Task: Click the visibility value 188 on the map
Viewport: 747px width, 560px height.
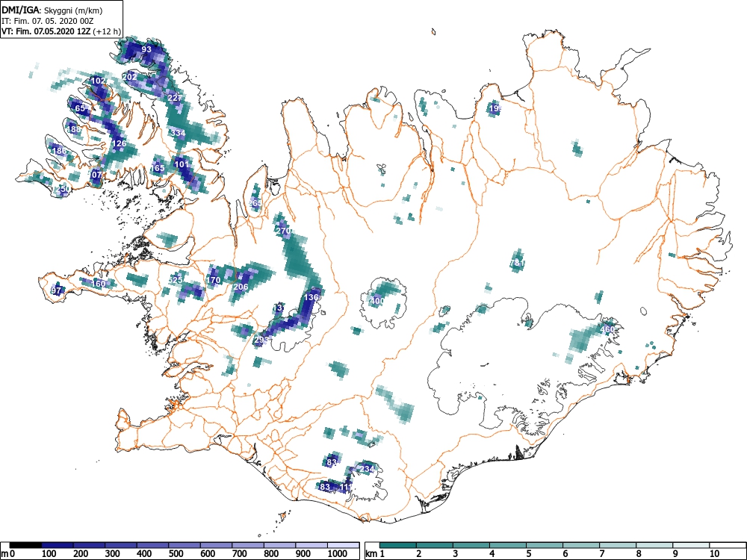Action: [x=74, y=129]
